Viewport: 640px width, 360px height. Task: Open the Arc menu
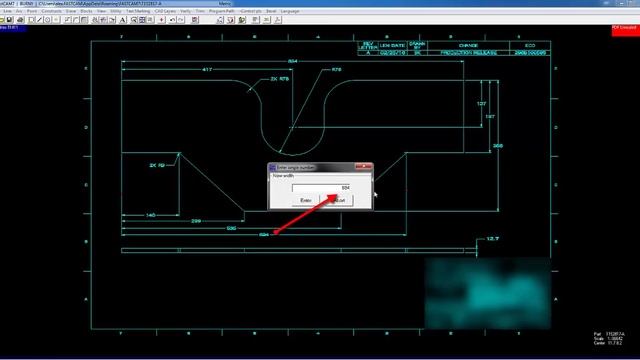pos(19,11)
